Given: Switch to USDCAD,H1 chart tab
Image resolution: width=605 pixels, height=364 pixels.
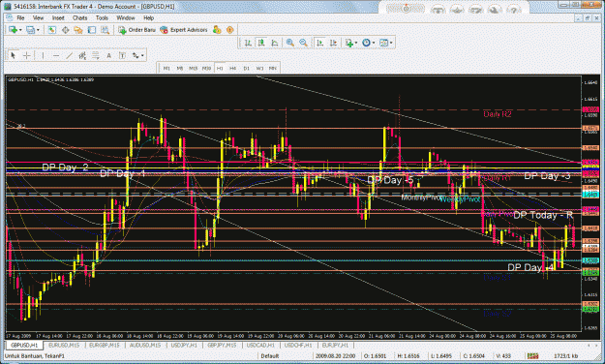Looking at the screenshot, I should tap(260, 345).
